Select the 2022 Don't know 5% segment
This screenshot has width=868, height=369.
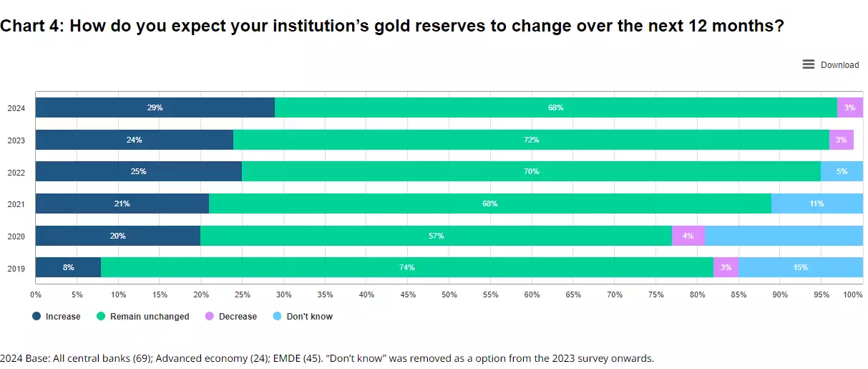(842, 171)
